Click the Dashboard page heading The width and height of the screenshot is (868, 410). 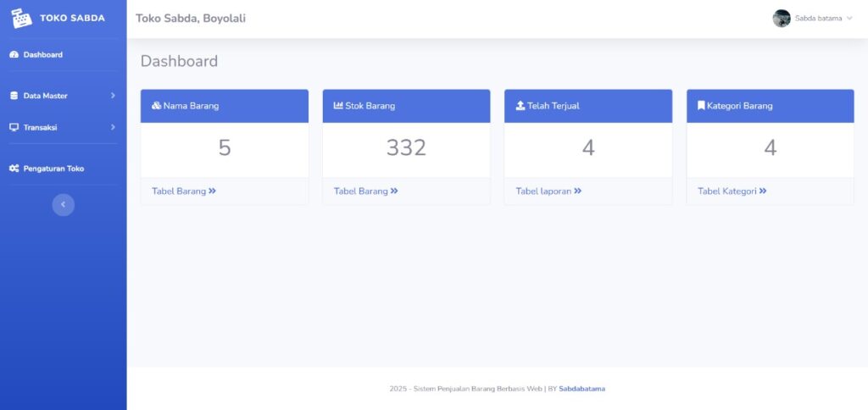pyautogui.click(x=179, y=62)
